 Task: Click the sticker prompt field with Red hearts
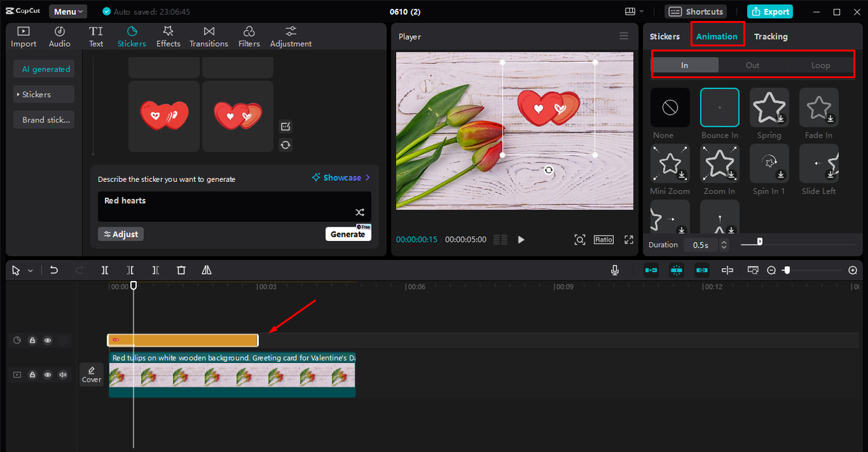point(235,206)
